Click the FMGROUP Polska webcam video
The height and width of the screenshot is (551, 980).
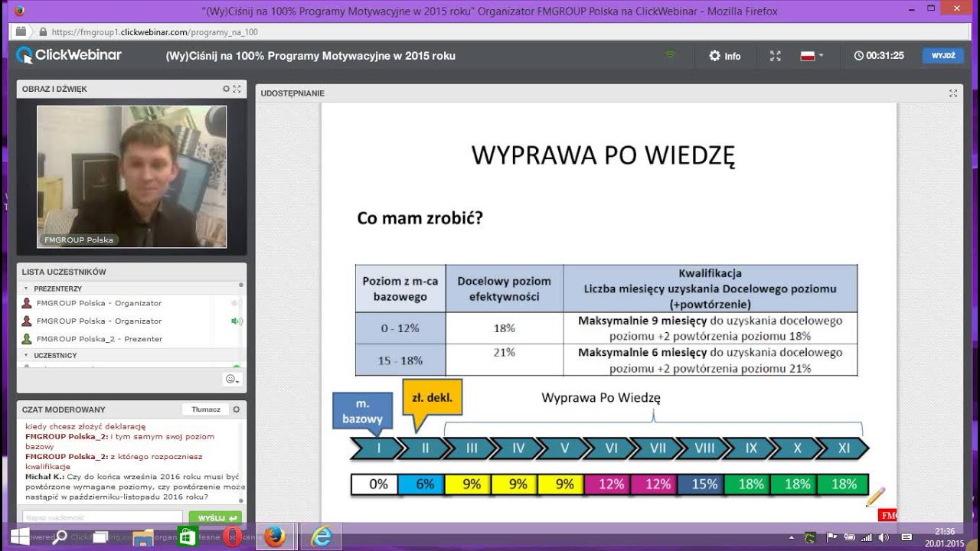point(132,177)
